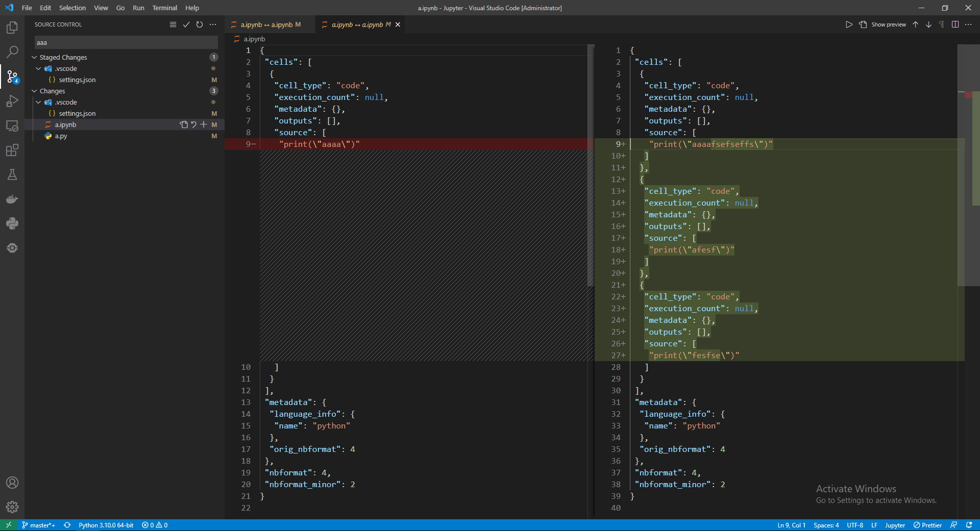Open the Python activity bar view
The width and height of the screenshot is (980, 531).
coord(12,223)
